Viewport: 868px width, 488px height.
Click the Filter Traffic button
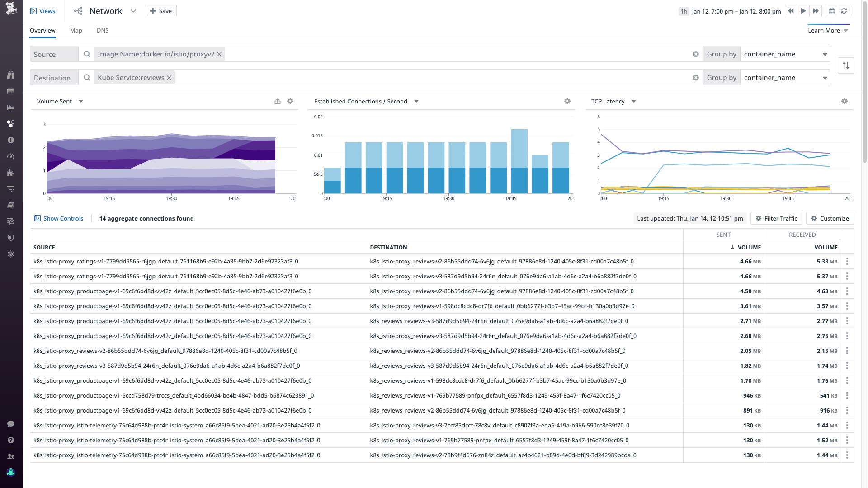pyautogui.click(x=776, y=218)
